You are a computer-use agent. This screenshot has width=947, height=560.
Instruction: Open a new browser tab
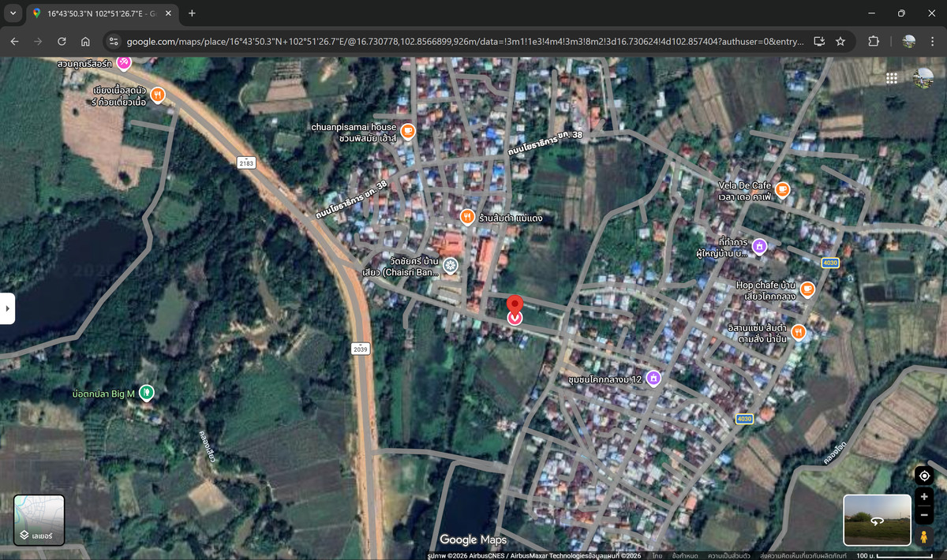[x=192, y=13]
